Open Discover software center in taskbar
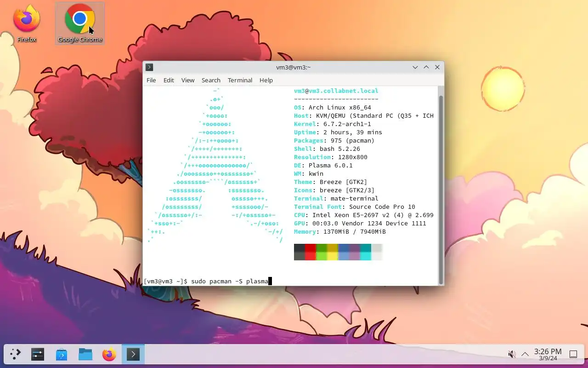This screenshot has height=368, width=588. point(62,354)
